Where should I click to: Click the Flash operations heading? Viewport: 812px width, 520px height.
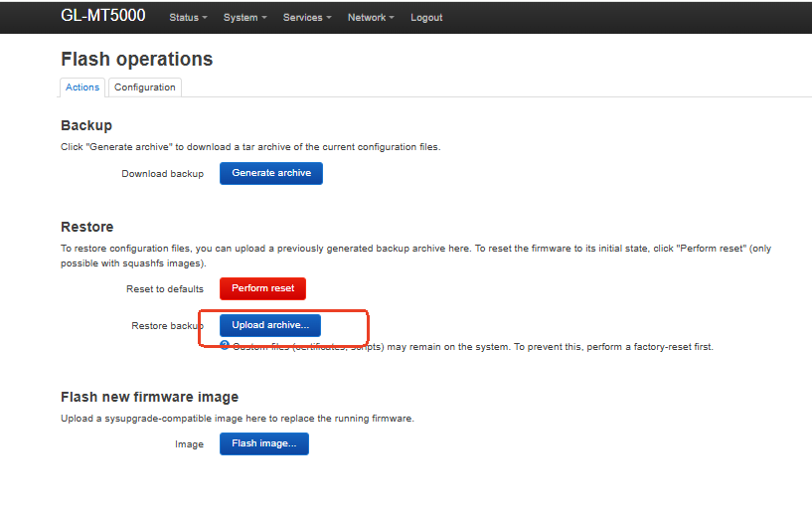click(x=137, y=59)
